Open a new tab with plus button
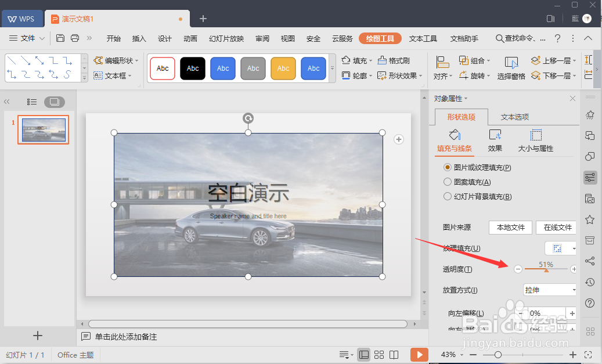 203,19
